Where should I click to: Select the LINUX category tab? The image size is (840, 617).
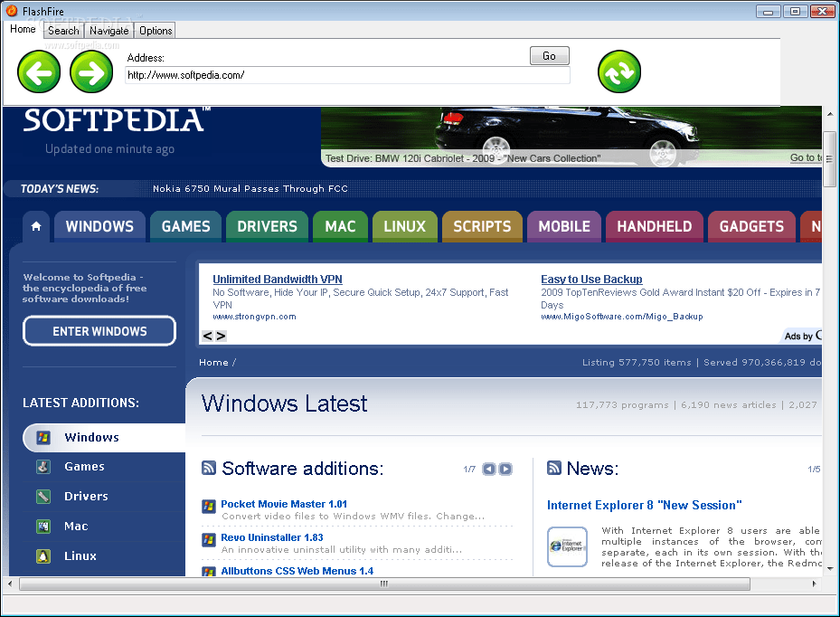click(404, 226)
